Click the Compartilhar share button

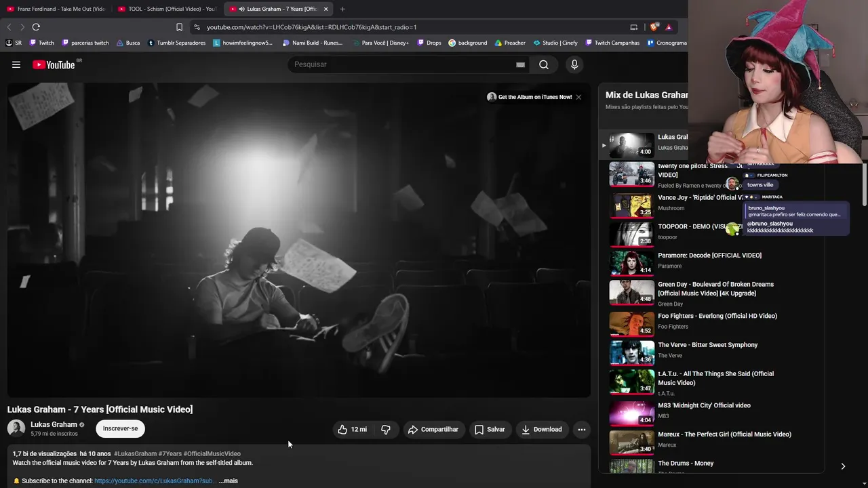[x=433, y=429]
